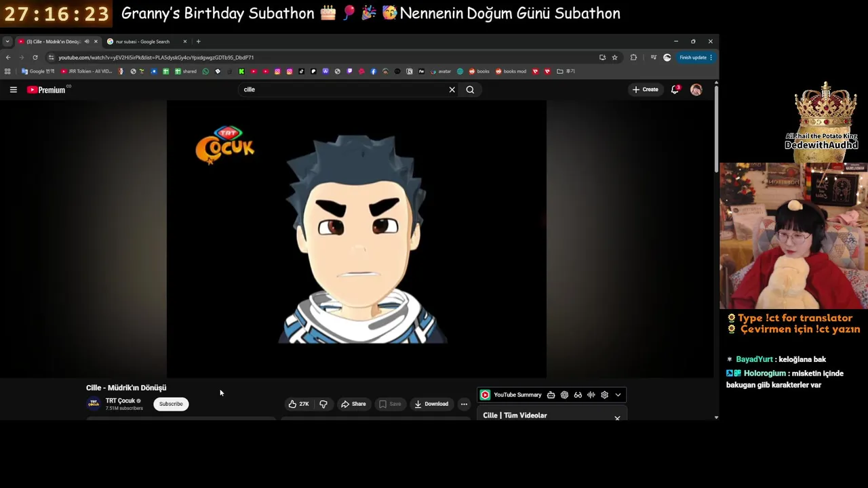This screenshot has height=488, width=868.
Task: Clear the search text with the X
Action: pyautogui.click(x=452, y=89)
